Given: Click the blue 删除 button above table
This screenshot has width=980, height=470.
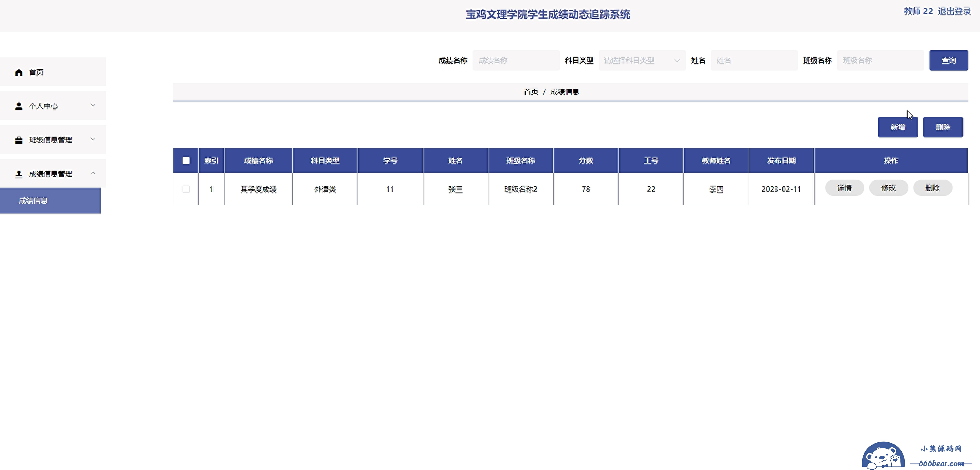Looking at the screenshot, I should point(943,127).
